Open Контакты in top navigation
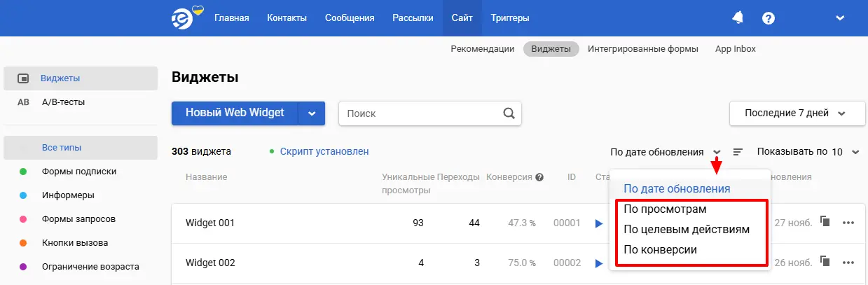This screenshot has width=868, height=285. tap(287, 18)
